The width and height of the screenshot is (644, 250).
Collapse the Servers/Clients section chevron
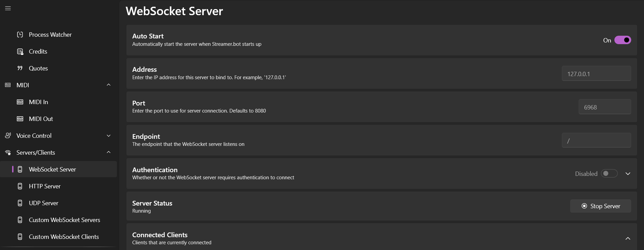coord(108,152)
